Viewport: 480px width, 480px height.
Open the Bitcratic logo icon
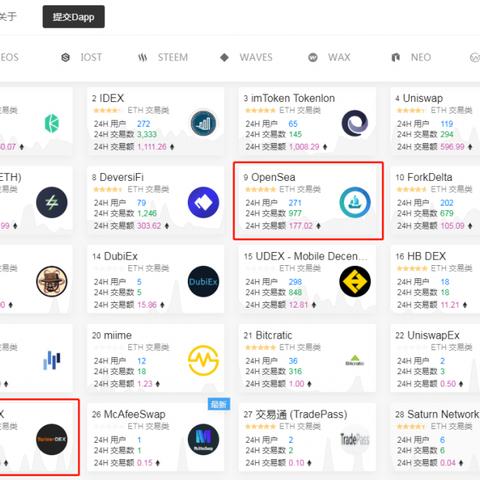pos(355,360)
